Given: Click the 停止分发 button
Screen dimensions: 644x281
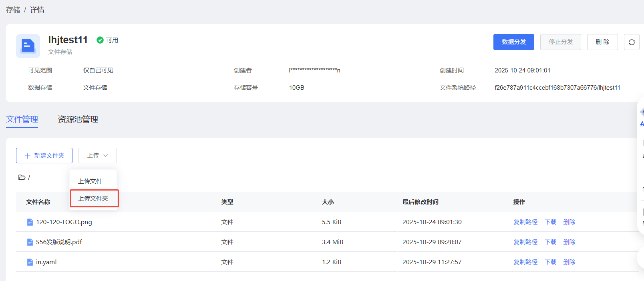Looking at the screenshot, I should (560, 42).
